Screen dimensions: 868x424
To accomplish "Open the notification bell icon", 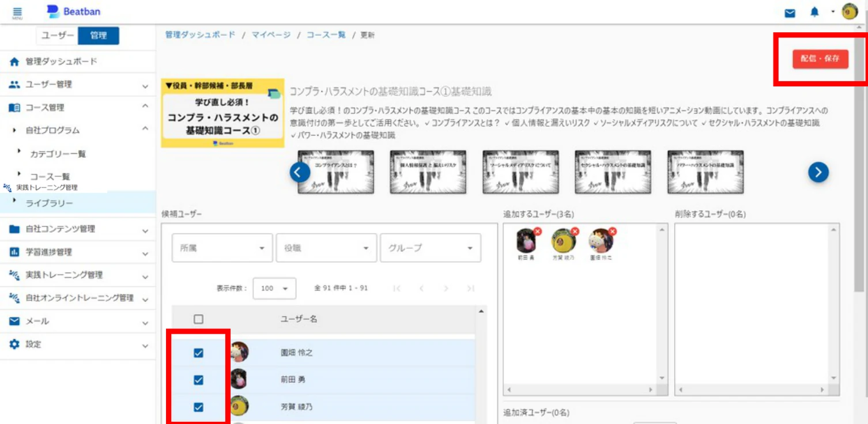I will pyautogui.click(x=814, y=12).
